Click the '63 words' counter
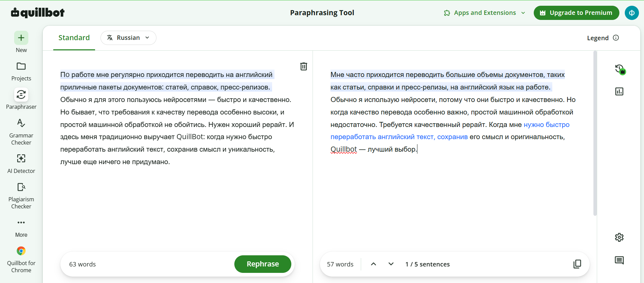The image size is (644, 283). tap(83, 264)
